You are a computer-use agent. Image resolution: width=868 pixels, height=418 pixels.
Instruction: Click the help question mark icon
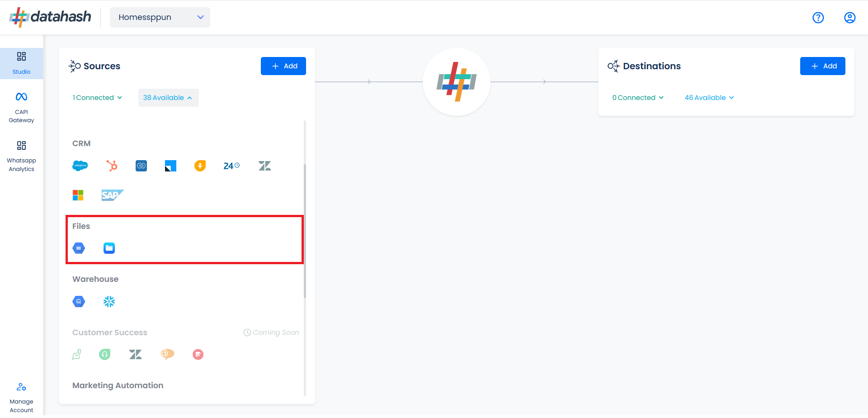click(x=818, y=18)
